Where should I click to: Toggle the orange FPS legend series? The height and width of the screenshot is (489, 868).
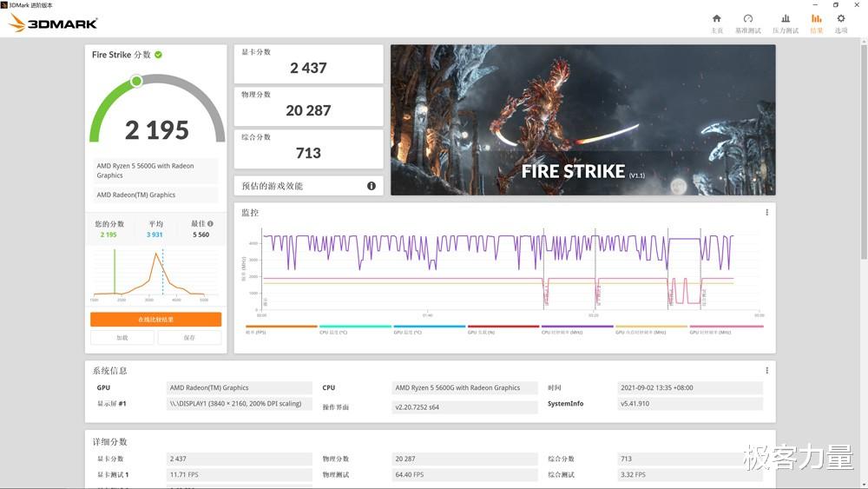pos(281,329)
